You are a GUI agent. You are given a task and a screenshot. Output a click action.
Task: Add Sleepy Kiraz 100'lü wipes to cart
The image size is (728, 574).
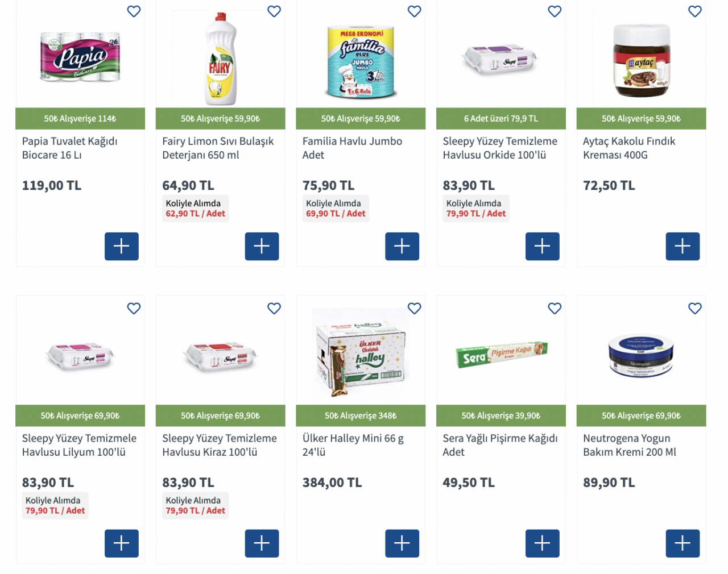click(262, 543)
